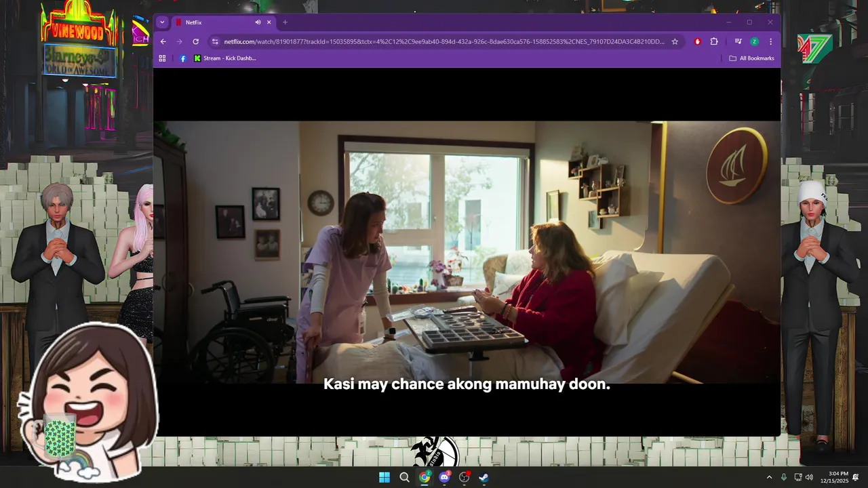Screen dimensions: 868x488
Task: Close the Netflix tab
Action: click(x=269, y=22)
